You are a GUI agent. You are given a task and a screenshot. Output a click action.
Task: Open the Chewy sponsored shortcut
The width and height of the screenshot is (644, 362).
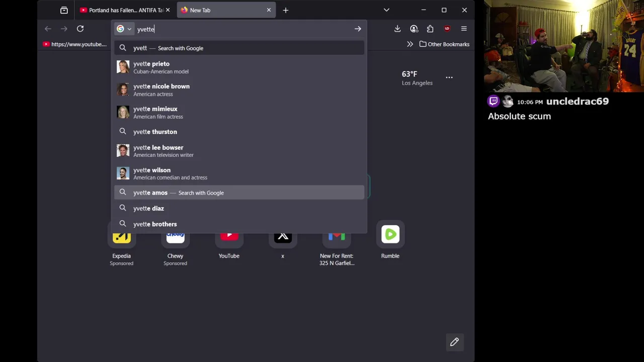click(x=175, y=244)
